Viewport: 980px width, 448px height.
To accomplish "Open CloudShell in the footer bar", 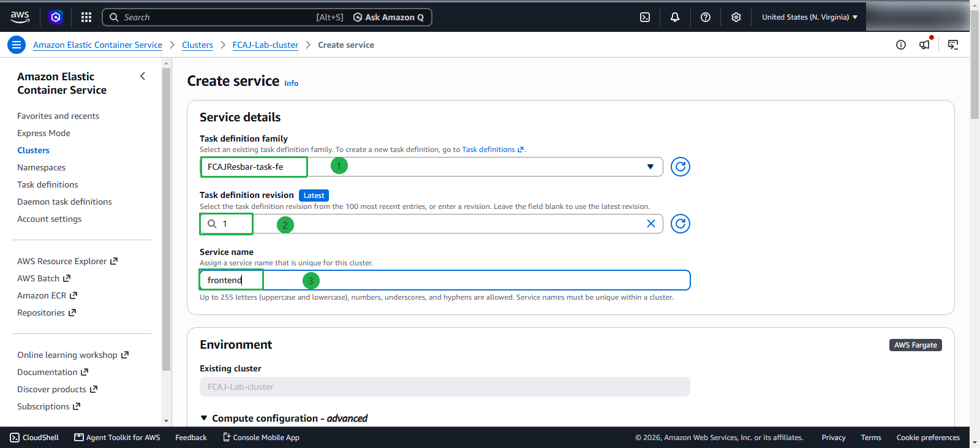I will (34, 438).
